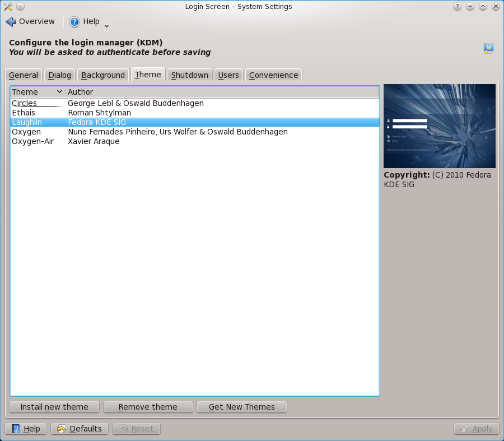Click the bottom Help button
504x441 pixels.
coord(26,429)
